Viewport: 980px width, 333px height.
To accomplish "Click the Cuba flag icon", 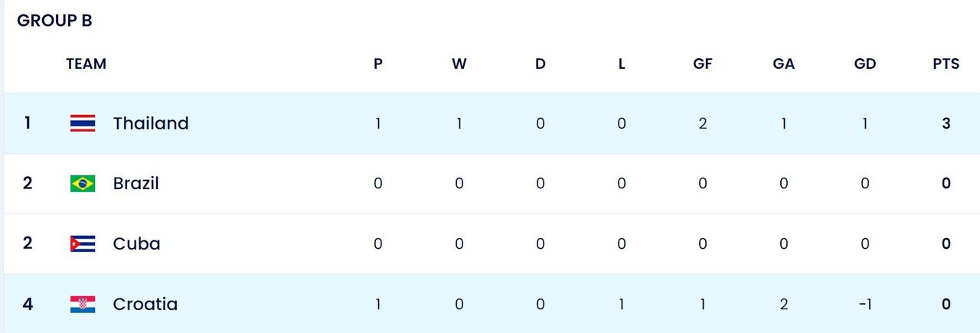I will coord(83,243).
